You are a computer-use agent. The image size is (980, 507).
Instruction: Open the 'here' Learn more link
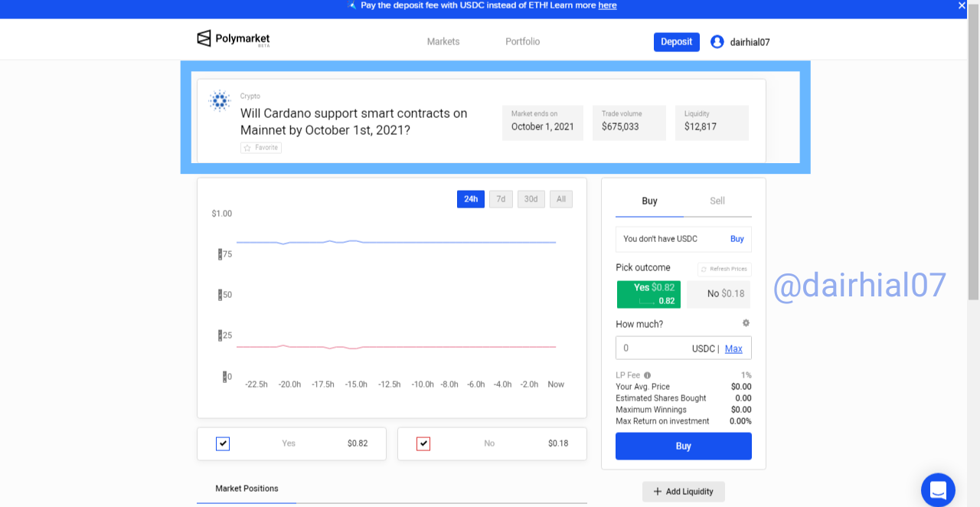tap(607, 5)
